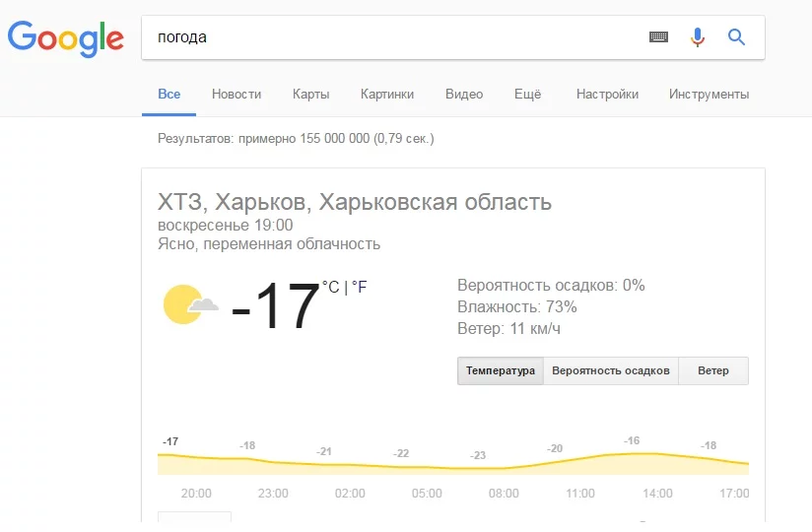This screenshot has width=812, height=532.
Task: Open the Видео results tab
Action: coord(464,95)
